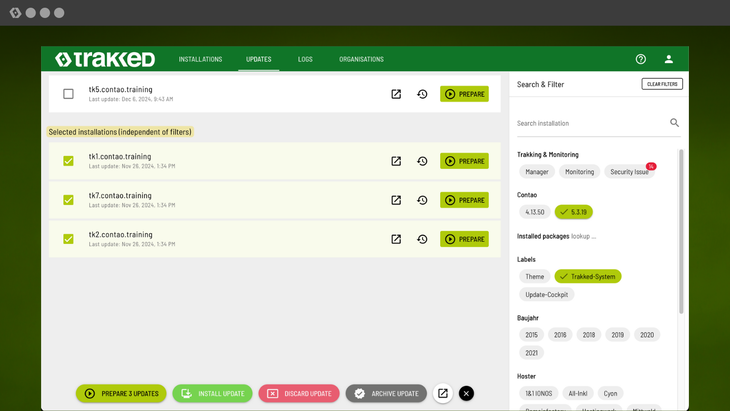Click the Clear Filters button

(x=662, y=84)
